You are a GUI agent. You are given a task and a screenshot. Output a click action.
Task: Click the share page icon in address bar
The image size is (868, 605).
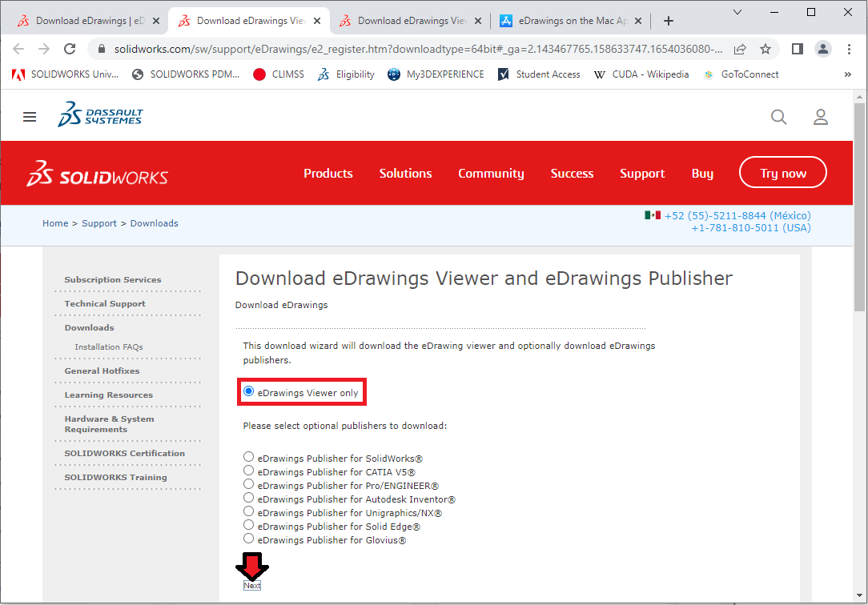[x=740, y=50]
